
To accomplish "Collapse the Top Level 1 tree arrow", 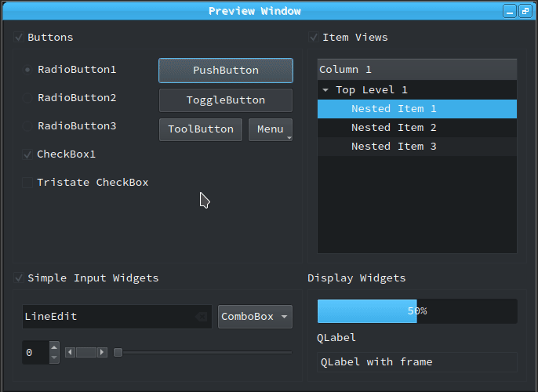I will pos(325,90).
